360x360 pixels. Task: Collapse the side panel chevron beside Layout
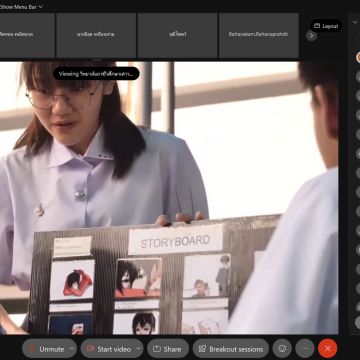pos(354,22)
